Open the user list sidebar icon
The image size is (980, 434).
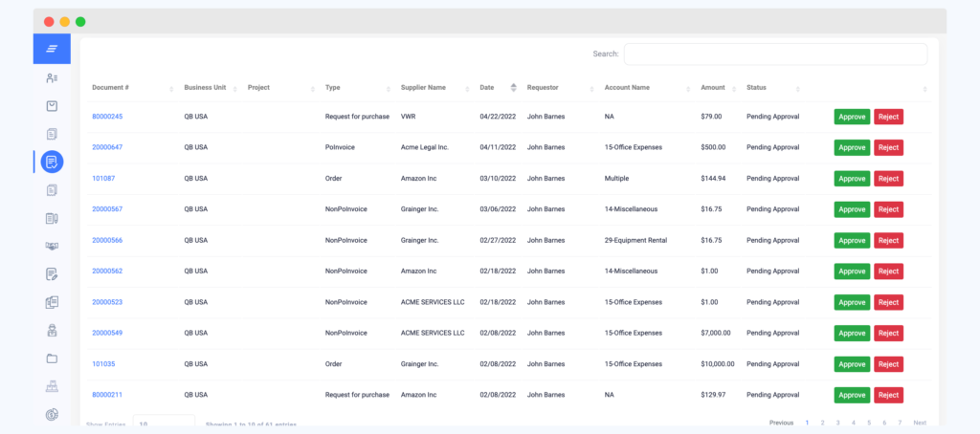click(52, 78)
